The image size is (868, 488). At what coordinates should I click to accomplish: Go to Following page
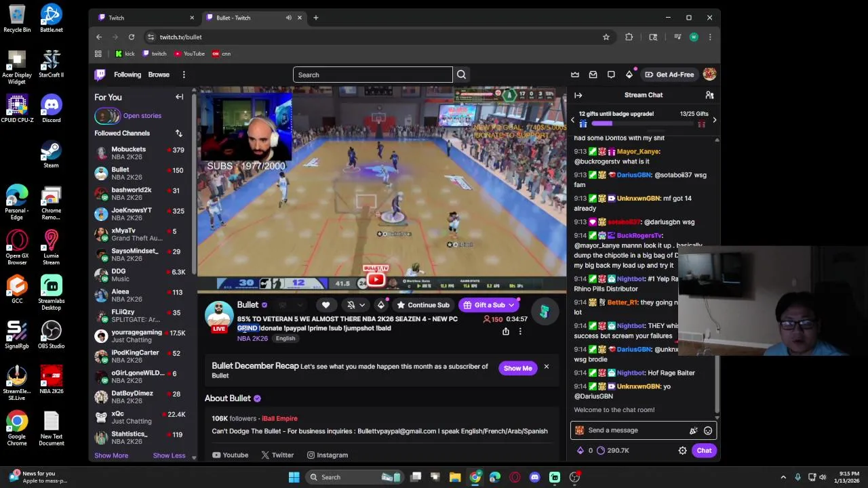[x=127, y=75]
